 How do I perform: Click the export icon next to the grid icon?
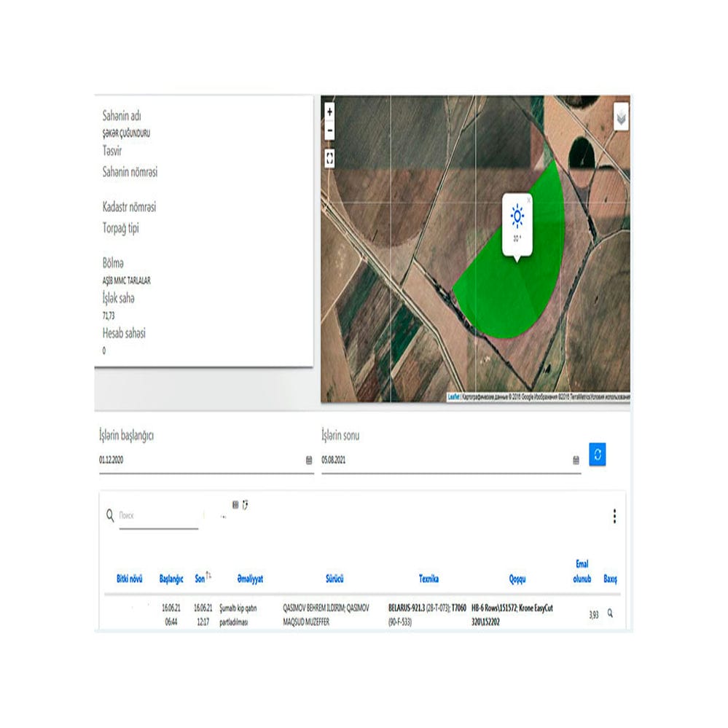[x=246, y=505]
